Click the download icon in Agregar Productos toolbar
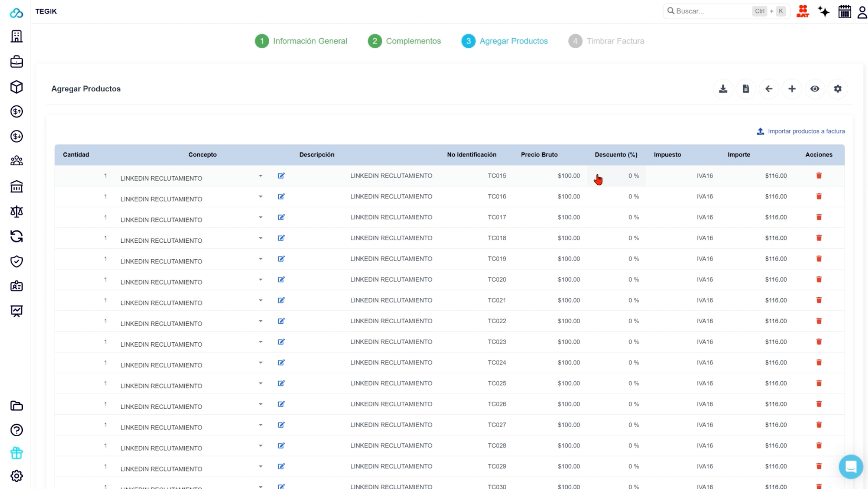The width and height of the screenshot is (868, 500). tap(723, 89)
